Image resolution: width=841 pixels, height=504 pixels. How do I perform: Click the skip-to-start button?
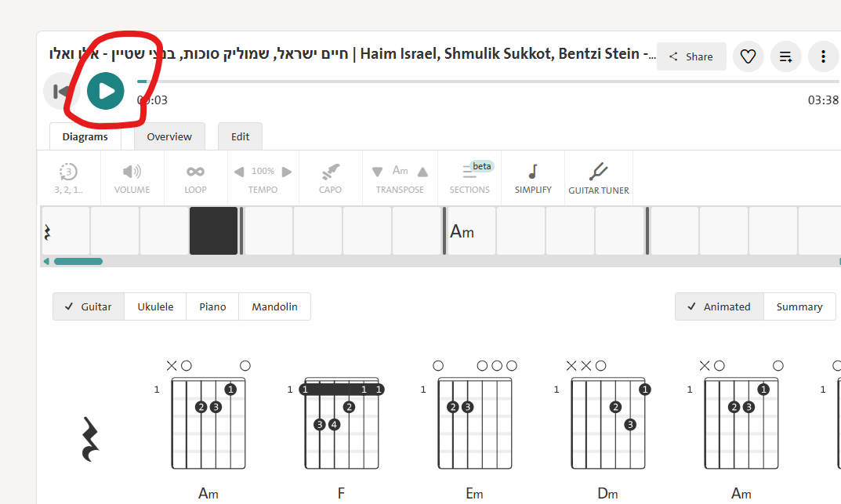[x=59, y=91]
